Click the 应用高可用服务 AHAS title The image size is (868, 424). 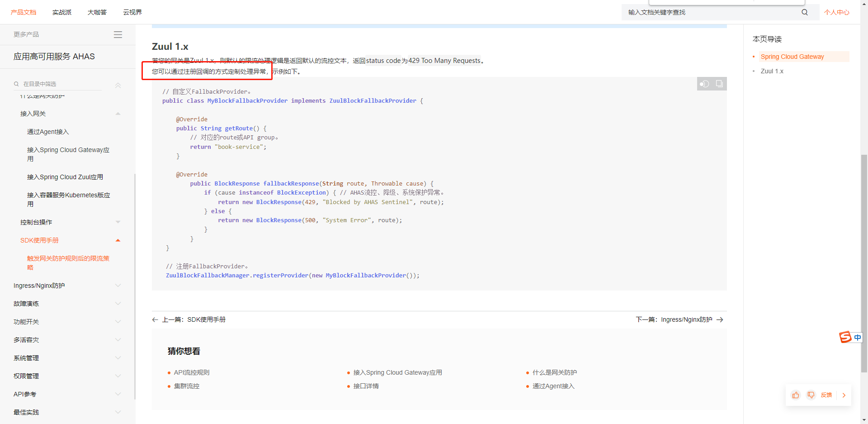click(54, 57)
